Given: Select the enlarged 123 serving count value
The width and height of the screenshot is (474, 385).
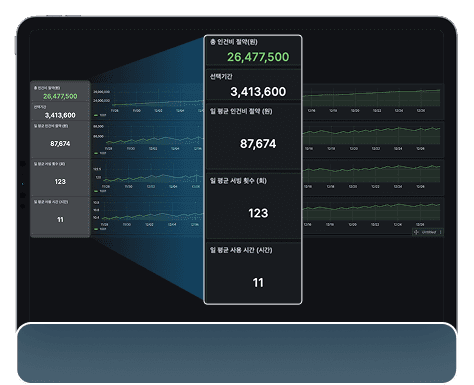Looking at the screenshot, I should [x=258, y=213].
